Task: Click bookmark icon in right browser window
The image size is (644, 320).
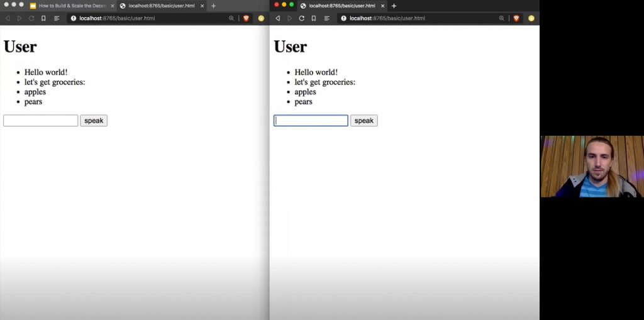Action: pos(313,18)
